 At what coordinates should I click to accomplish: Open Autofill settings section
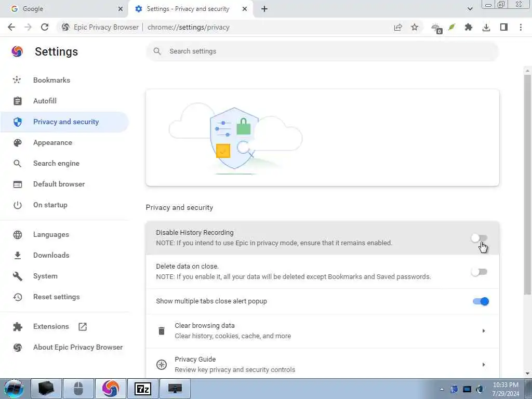[x=64, y=101]
